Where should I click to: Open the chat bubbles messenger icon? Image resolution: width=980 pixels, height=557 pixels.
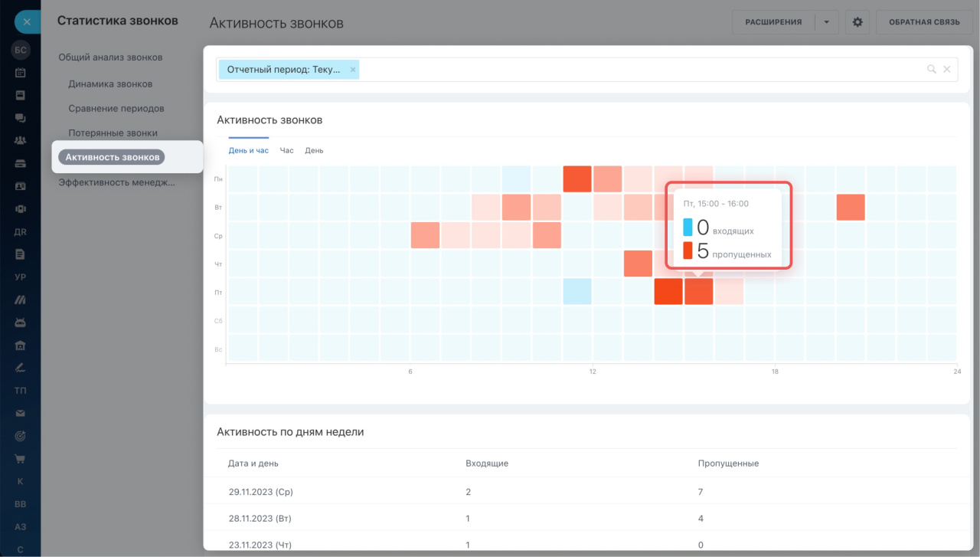(21, 118)
